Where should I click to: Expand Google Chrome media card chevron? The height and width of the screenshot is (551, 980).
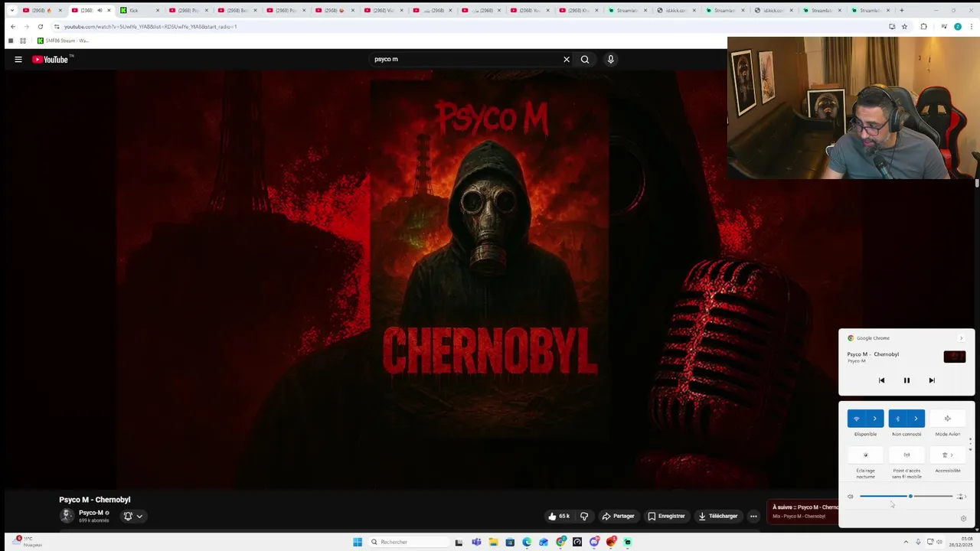(x=962, y=338)
